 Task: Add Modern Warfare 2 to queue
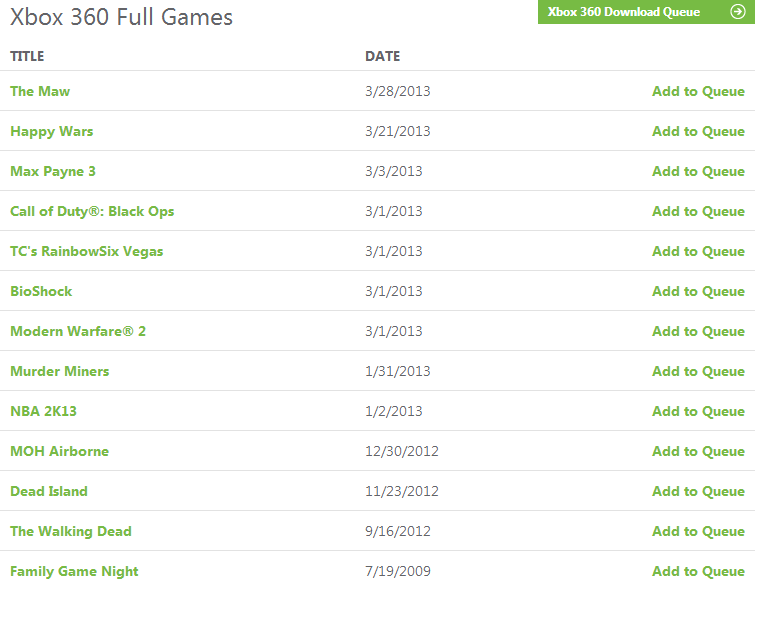698,331
